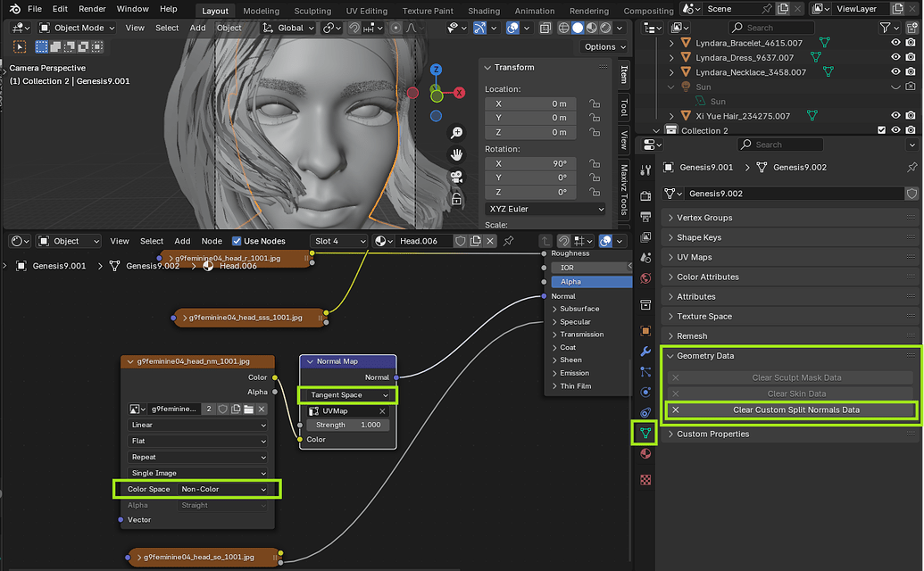The image size is (924, 571).
Task: Click fake user shield for Head.006
Action: pos(461,241)
